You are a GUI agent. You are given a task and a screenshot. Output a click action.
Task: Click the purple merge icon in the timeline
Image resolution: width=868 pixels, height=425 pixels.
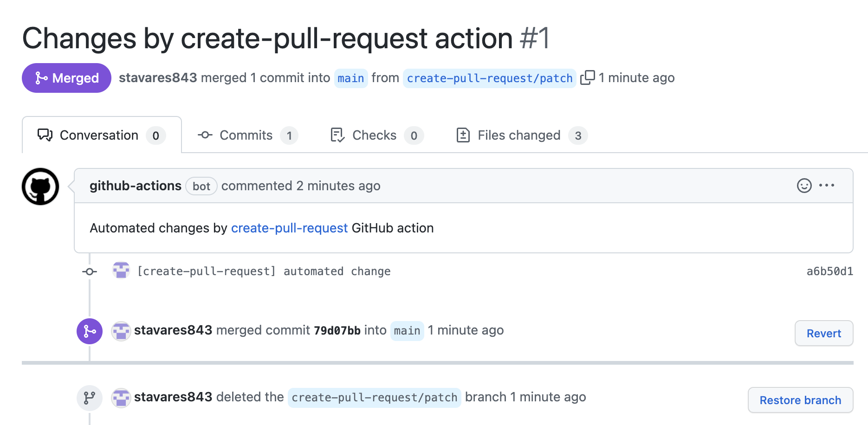click(x=89, y=331)
